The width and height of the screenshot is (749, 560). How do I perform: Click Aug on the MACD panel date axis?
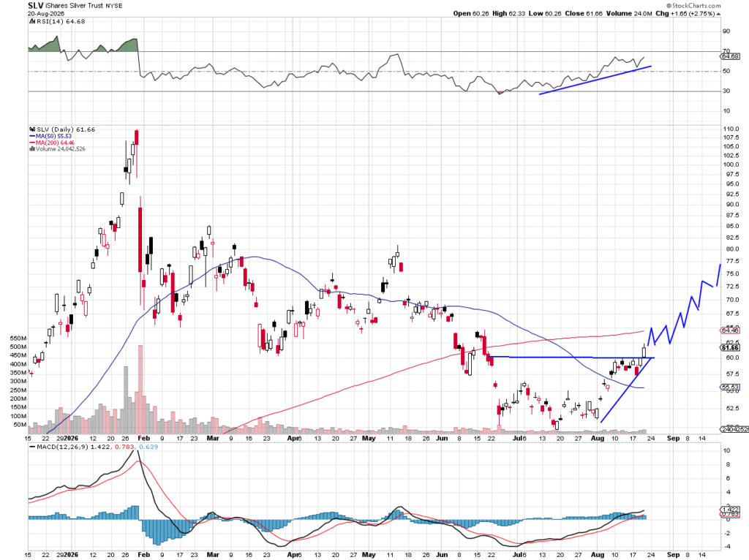coord(598,555)
